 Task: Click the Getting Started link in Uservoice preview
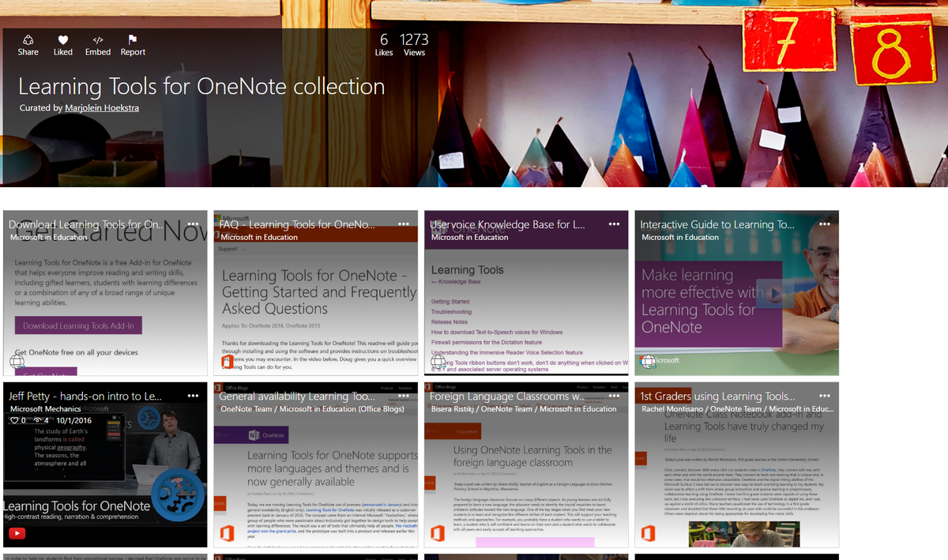tap(450, 302)
